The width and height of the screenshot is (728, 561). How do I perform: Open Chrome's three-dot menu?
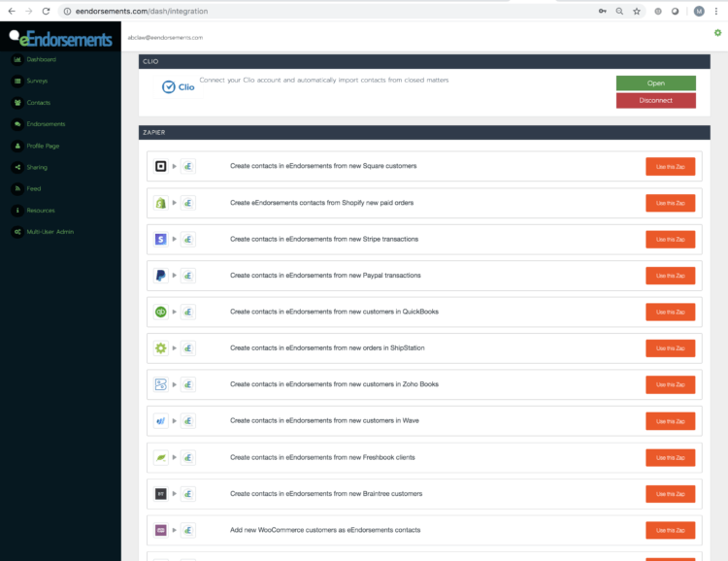point(716,11)
